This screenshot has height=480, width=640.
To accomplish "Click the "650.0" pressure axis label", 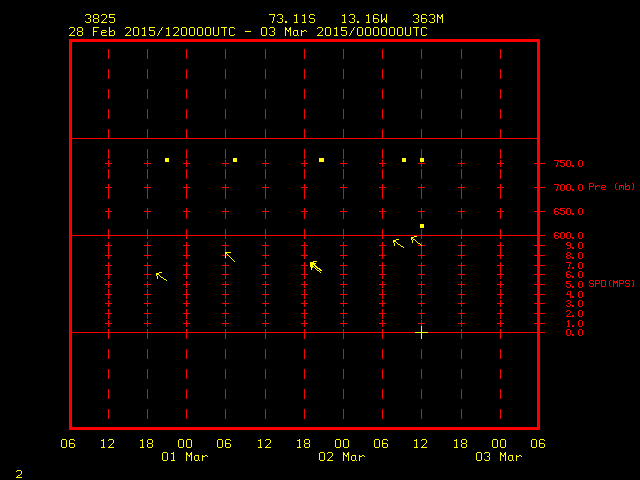I will coord(569,212).
